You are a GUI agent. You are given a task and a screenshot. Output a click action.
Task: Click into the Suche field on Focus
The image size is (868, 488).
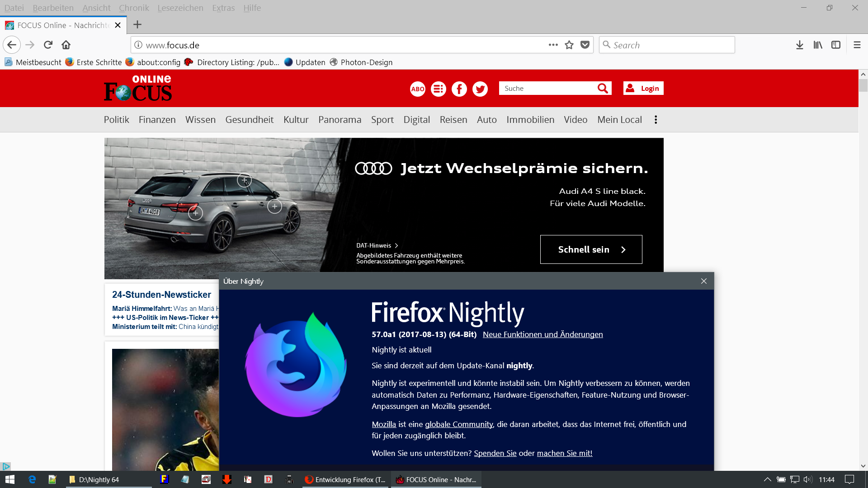(x=547, y=89)
